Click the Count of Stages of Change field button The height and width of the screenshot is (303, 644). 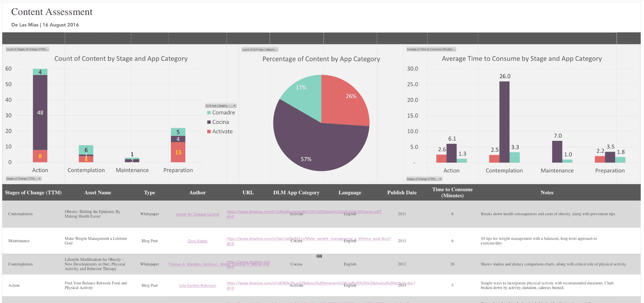[x=26, y=49]
